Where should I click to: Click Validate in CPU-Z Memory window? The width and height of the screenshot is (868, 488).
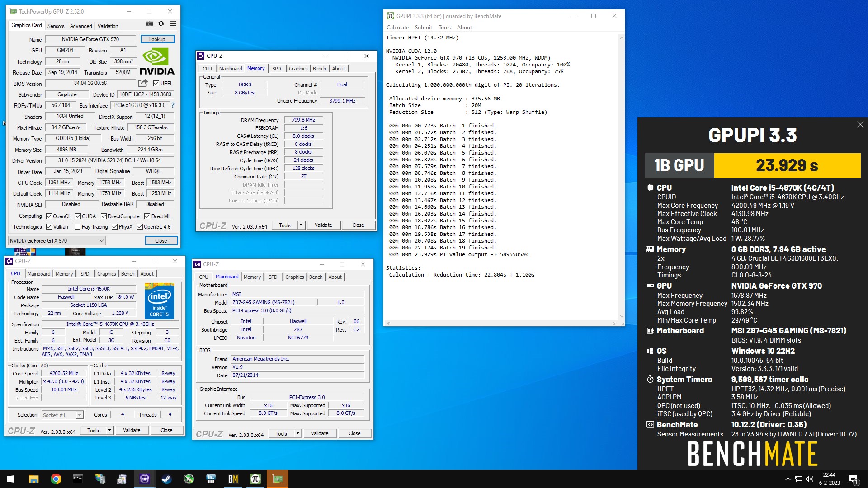323,225
